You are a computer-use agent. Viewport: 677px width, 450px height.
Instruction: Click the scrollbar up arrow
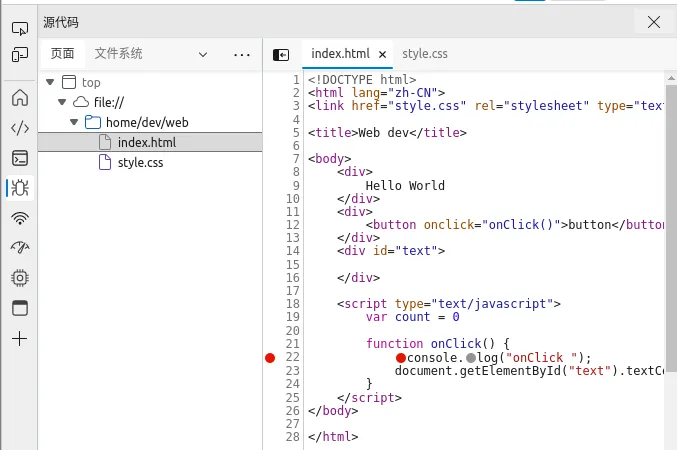671,79
